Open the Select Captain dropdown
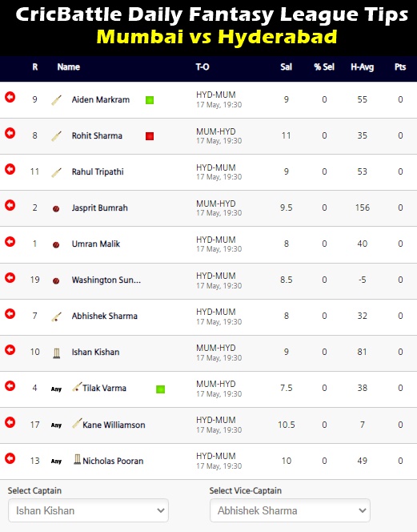The width and height of the screenshot is (417, 532). click(88, 510)
